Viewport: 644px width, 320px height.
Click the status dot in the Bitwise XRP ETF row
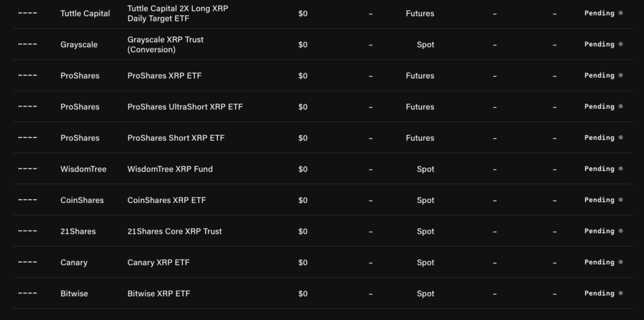(621, 293)
